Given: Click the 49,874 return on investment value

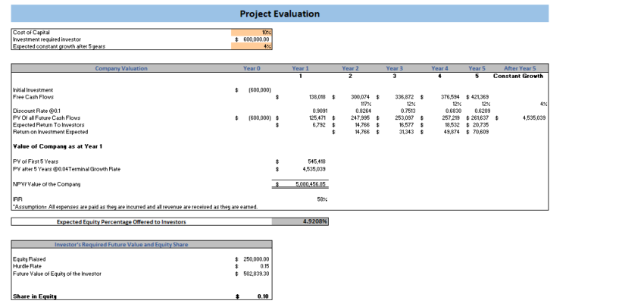Looking at the screenshot, I should pos(452,132).
